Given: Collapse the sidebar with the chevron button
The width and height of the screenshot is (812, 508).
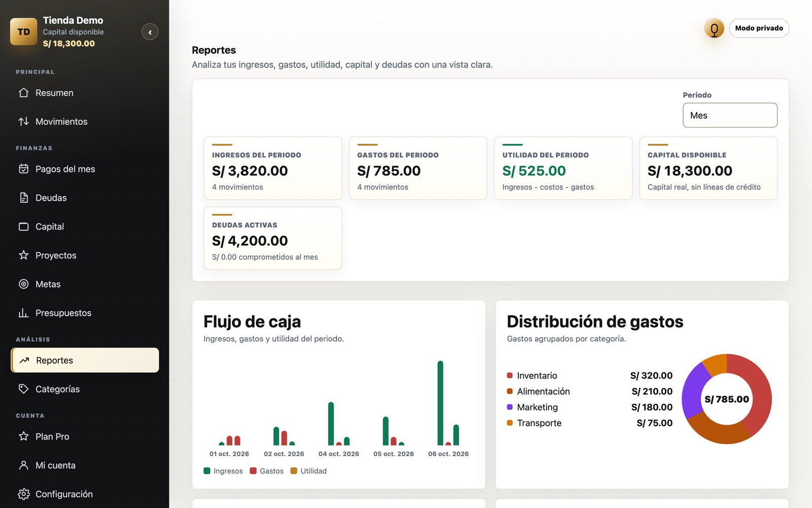Looking at the screenshot, I should (x=150, y=32).
